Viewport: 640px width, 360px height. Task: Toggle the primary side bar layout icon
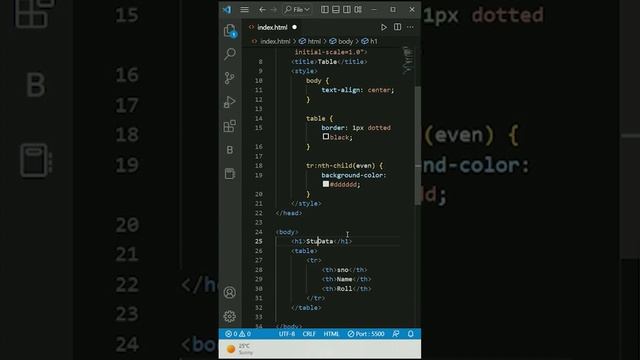pos(324,9)
